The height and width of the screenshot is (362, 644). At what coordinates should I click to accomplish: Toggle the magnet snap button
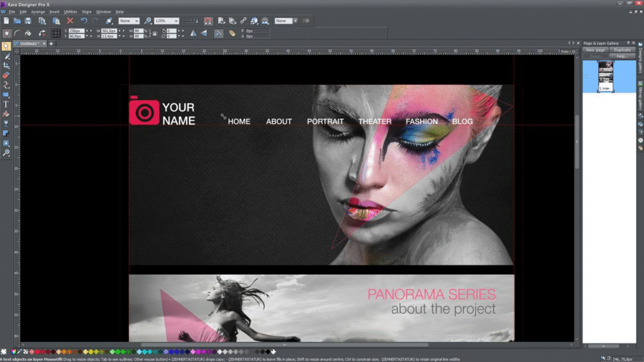(x=208, y=21)
